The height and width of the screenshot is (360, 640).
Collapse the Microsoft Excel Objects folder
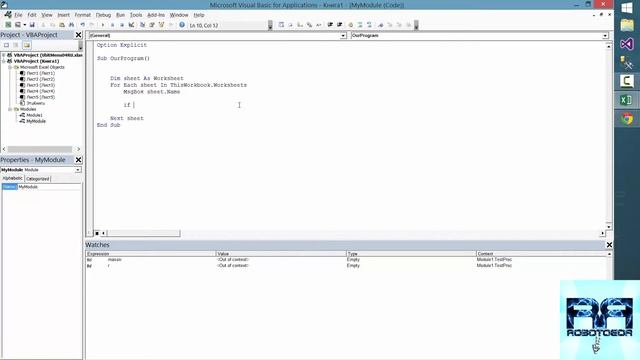pyautogui.click(x=10, y=67)
